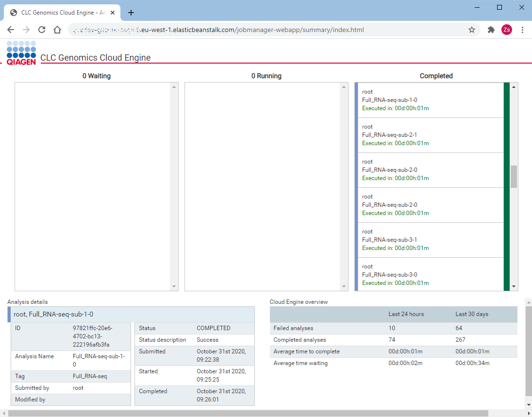The width and height of the screenshot is (532, 417).
Task: Click the Running list scroll down arrow
Action: (x=344, y=287)
